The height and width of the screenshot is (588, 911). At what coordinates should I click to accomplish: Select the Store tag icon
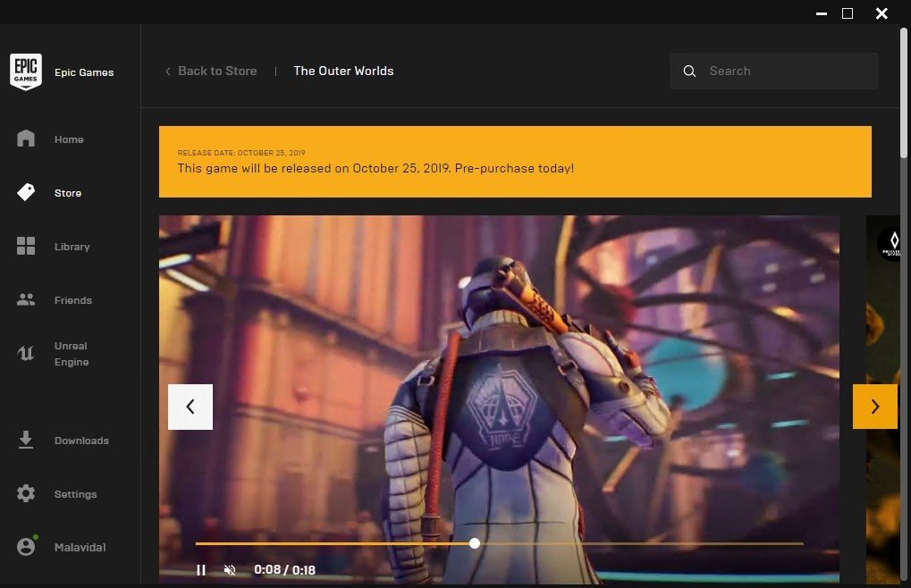(x=26, y=192)
